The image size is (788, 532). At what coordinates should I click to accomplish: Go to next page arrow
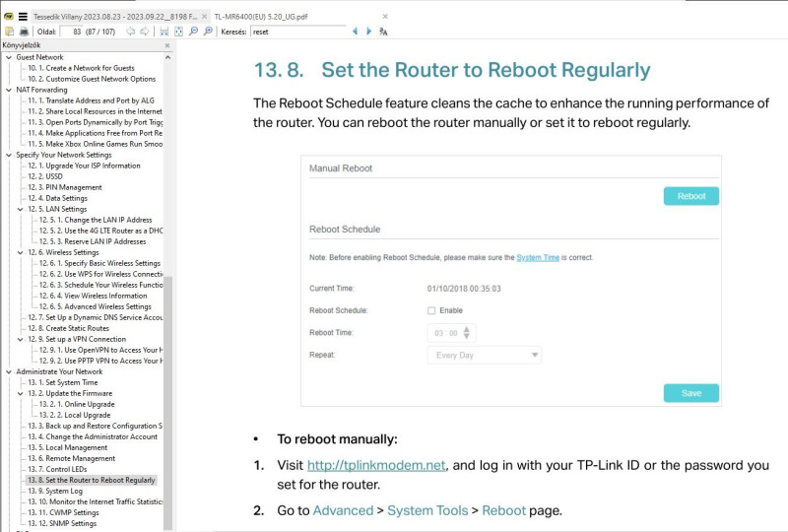pyautogui.click(x=145, y=32)
